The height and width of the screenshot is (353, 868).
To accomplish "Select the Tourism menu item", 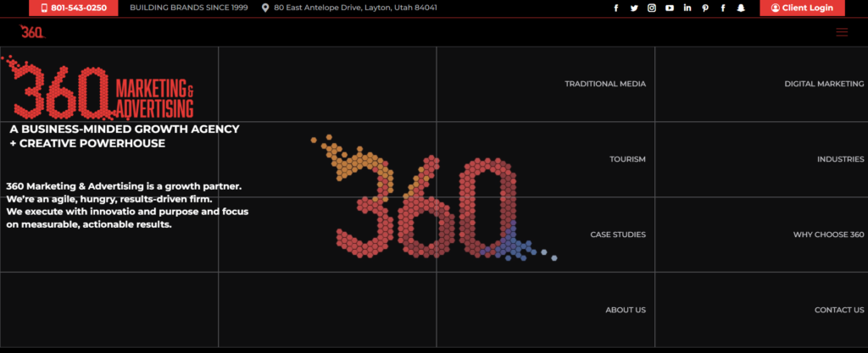I will (x=628, y=159).
